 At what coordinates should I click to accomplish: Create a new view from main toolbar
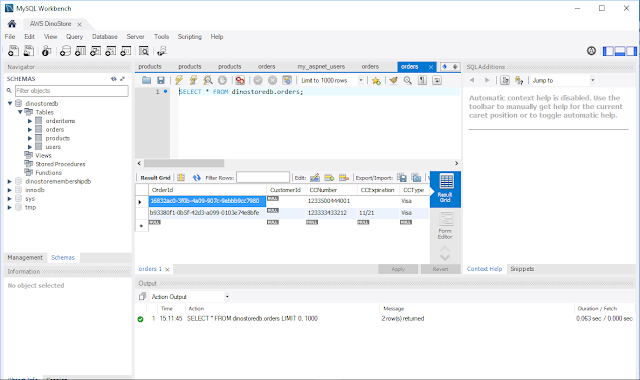coord(95,51)
